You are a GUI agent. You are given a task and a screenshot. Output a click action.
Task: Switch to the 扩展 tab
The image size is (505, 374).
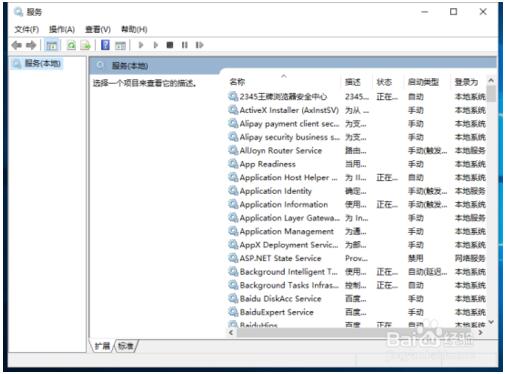(x=102, y=346)
